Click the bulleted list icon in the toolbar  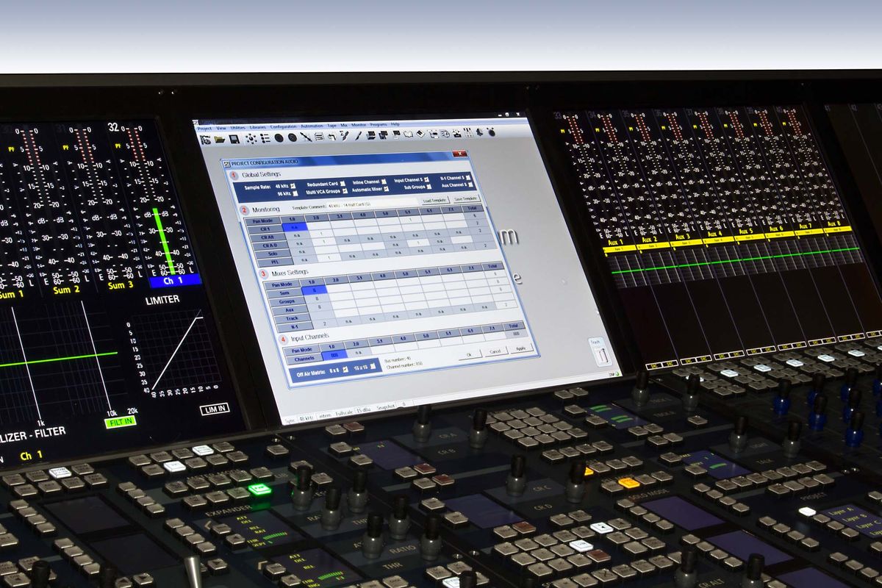coord(265,137)
